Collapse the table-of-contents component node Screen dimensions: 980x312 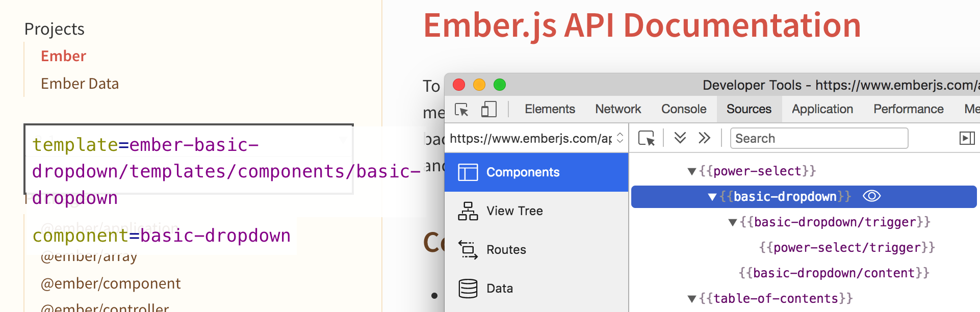692,299
